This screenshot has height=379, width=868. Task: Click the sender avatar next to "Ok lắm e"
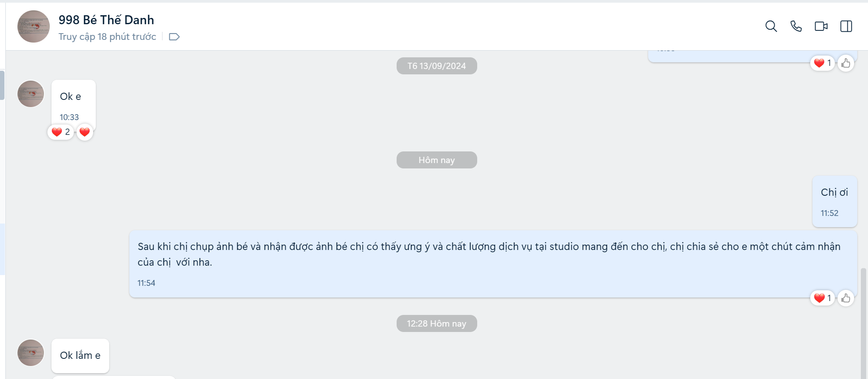[x=31, y=353]
